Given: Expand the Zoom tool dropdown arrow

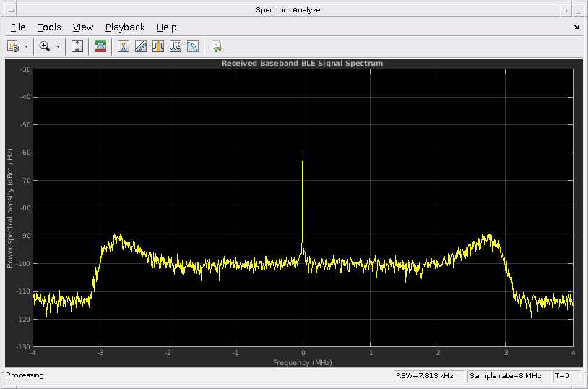Looking at the screenshot, I should point(58,46).
